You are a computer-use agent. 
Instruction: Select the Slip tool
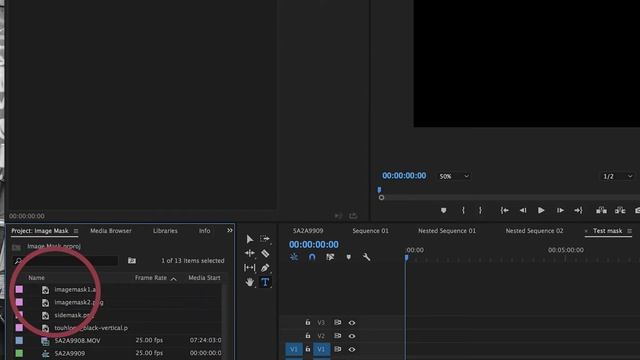[249, 268]
